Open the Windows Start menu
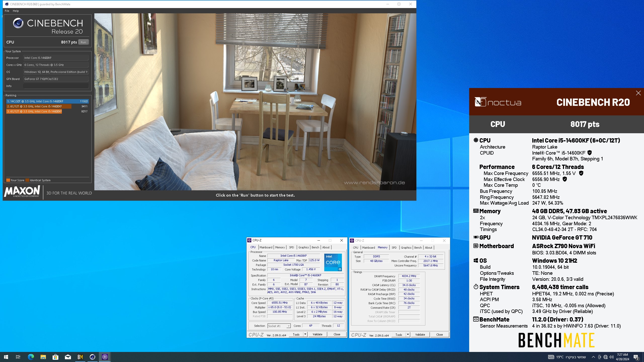644x362 pixels. (x=6, y=357)
